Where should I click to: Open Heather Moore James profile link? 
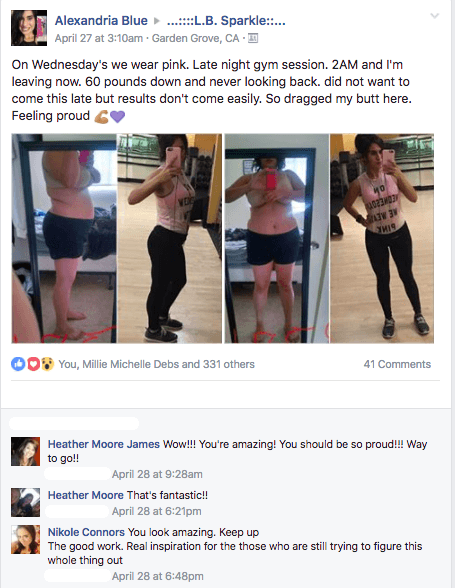(104, 444)
